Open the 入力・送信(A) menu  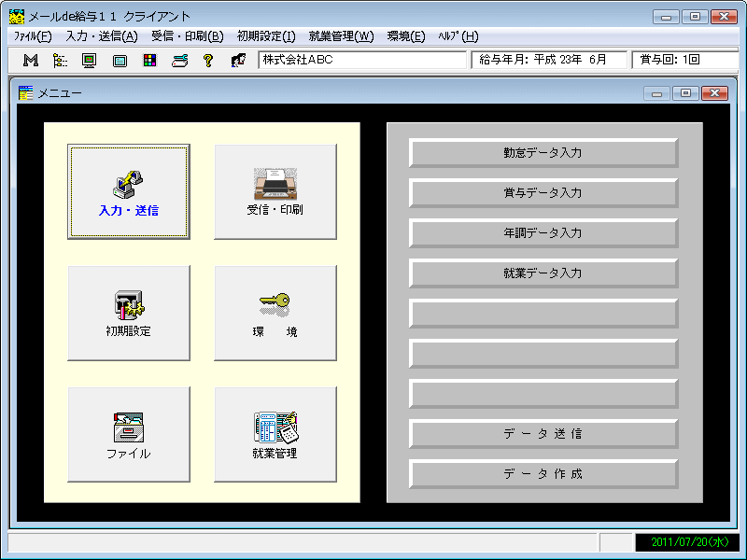[102, 36]
